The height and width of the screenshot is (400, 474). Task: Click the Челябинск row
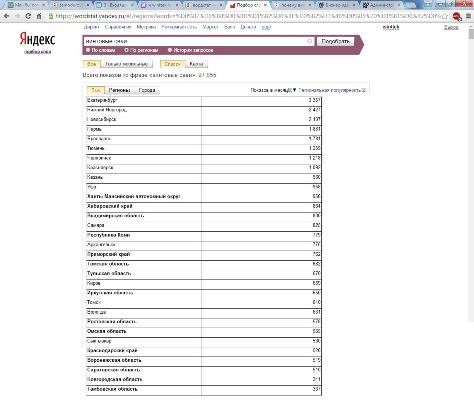tap(204, 158)
